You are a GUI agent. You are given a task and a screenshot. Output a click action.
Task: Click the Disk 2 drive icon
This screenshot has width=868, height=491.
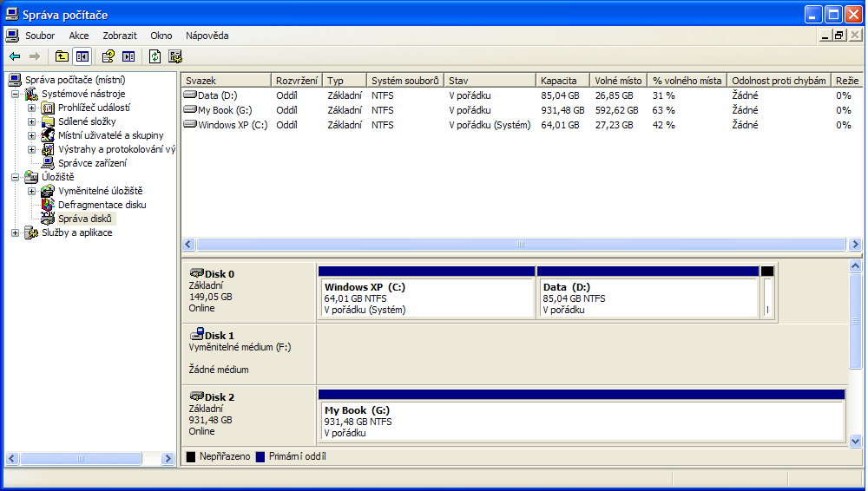point(196,396)
